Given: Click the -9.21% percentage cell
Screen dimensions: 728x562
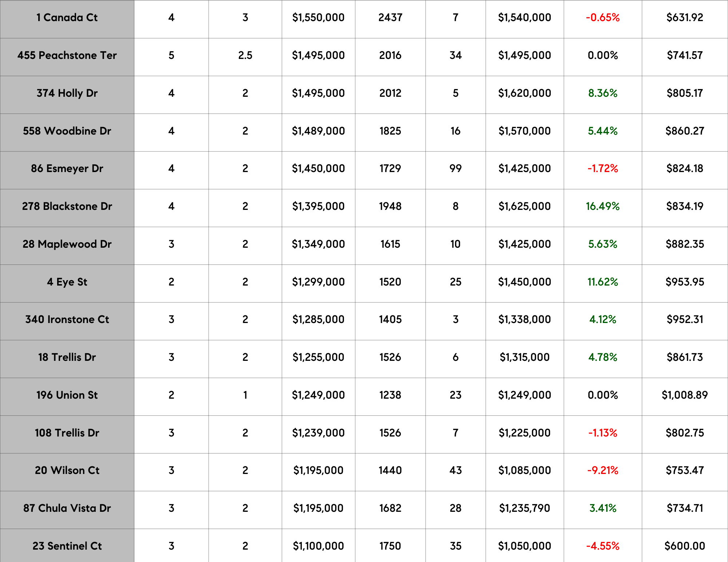Looking at the screenshot, I should [602, 470].
